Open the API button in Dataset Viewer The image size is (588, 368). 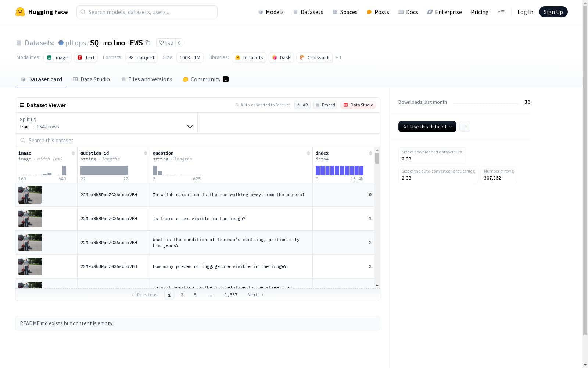(x=302, y=105)
